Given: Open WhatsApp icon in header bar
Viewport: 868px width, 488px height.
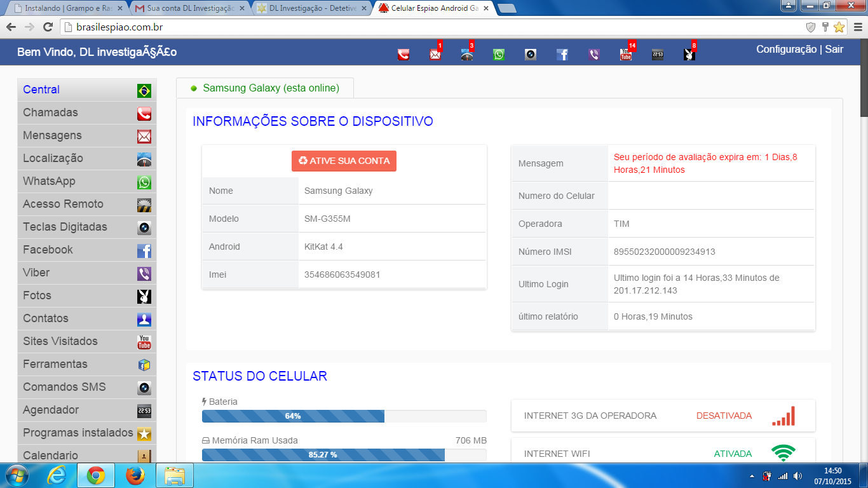Looking at the screenshot, I should pyautogui.click(x=499, y=55).
